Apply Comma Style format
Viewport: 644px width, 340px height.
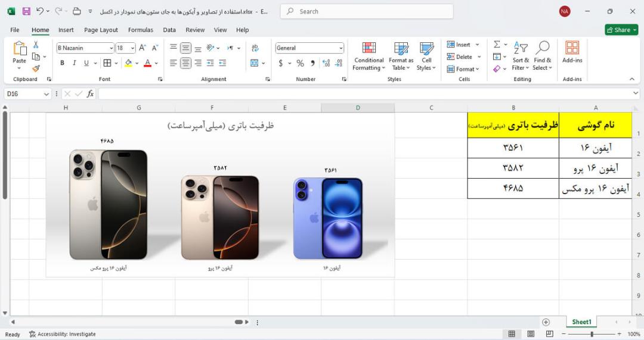[313, 63]
